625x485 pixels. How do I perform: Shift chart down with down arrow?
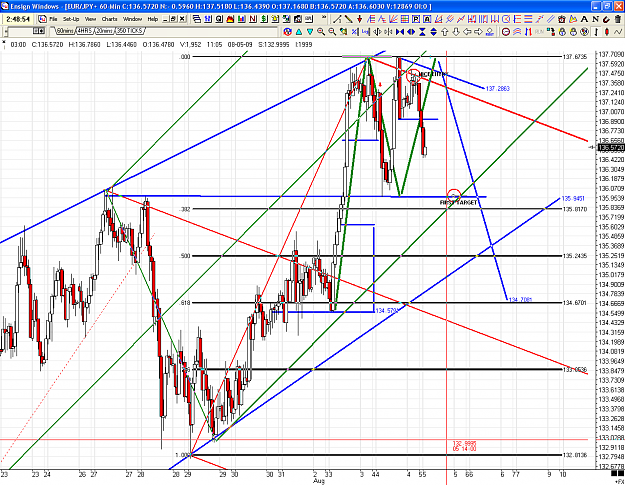tap(456, 31)
